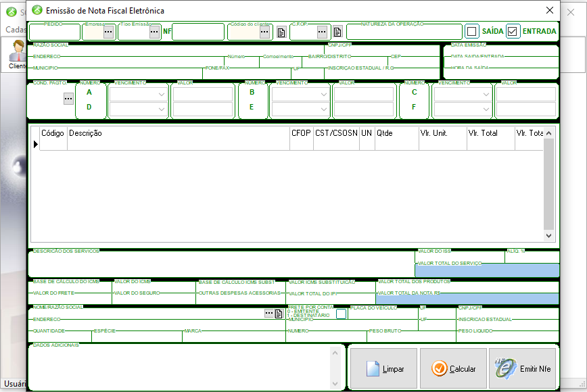Screen dimensions: 587x392
Task: Click the Valor field for parcel E
Action: click(364, 109)
